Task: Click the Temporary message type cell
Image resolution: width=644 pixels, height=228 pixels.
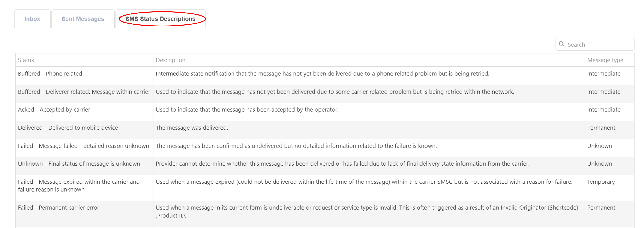Action: click(601, 182)
